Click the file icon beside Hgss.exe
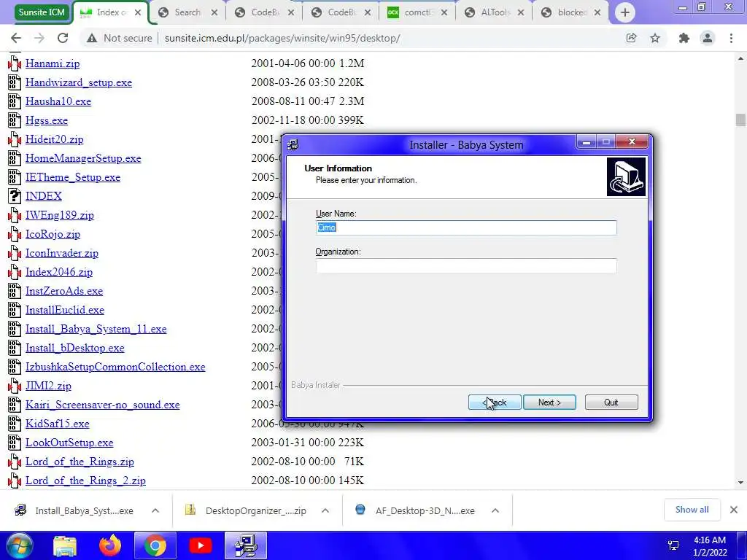Image resolution: width=747 pixels, height=560 pixels. [x=15, y=120]
